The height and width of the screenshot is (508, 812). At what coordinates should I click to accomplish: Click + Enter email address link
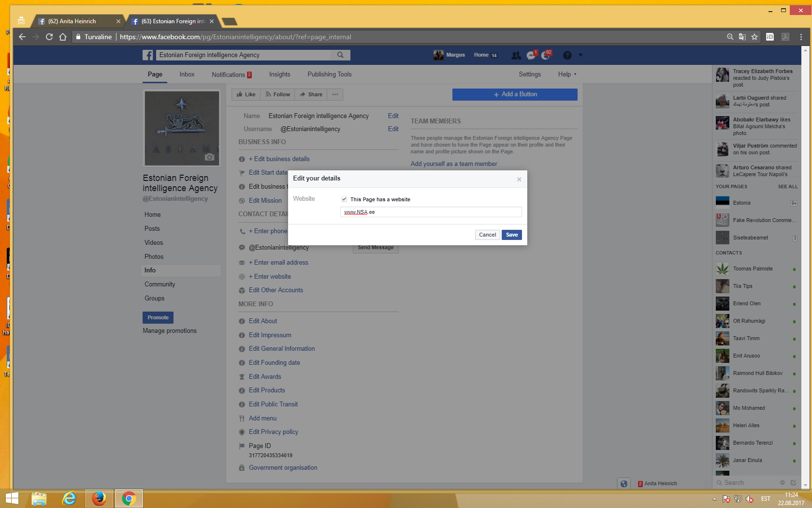click(x=278, y=262)
